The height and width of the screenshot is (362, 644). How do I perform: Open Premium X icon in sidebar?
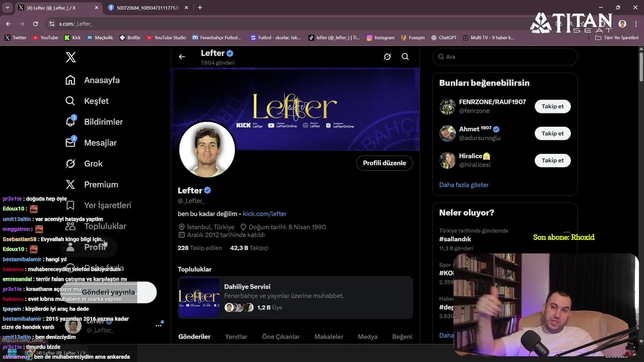click(70, 185)
